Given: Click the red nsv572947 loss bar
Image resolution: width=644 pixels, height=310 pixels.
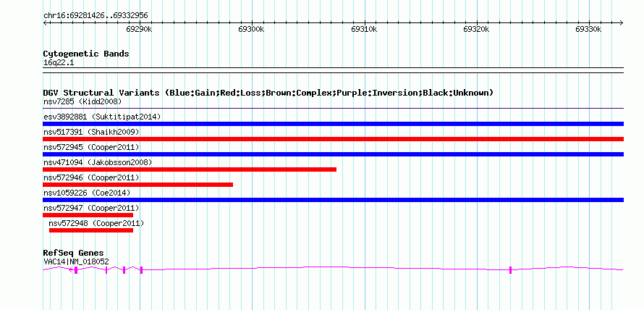Looking at the screenshot, I should (x=88, y=215).
